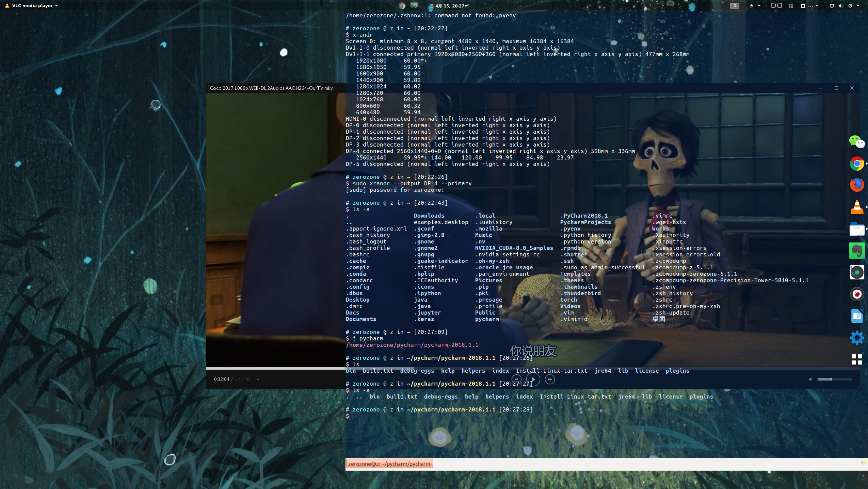Screen dimensions: 868x489
Task: Open system settings gear in dock
Action: pyautogui.click(x=857, y=338)
